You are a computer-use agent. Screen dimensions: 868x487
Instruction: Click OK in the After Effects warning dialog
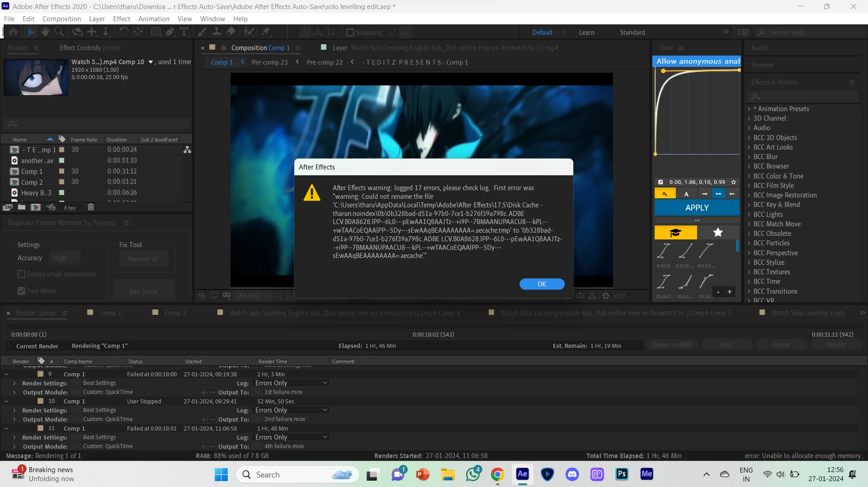click(x=542, y=284)
